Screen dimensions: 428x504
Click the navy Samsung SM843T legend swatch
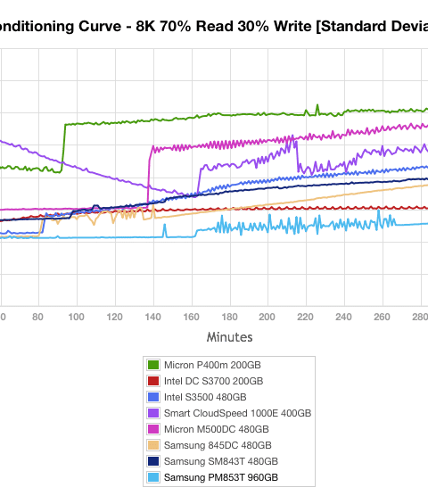(153, 461)
